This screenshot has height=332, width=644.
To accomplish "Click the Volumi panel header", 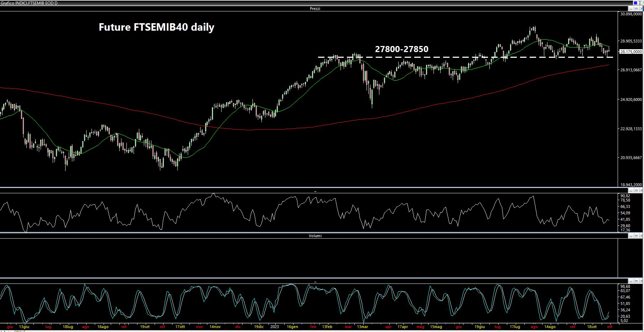I will pos(315,236).
